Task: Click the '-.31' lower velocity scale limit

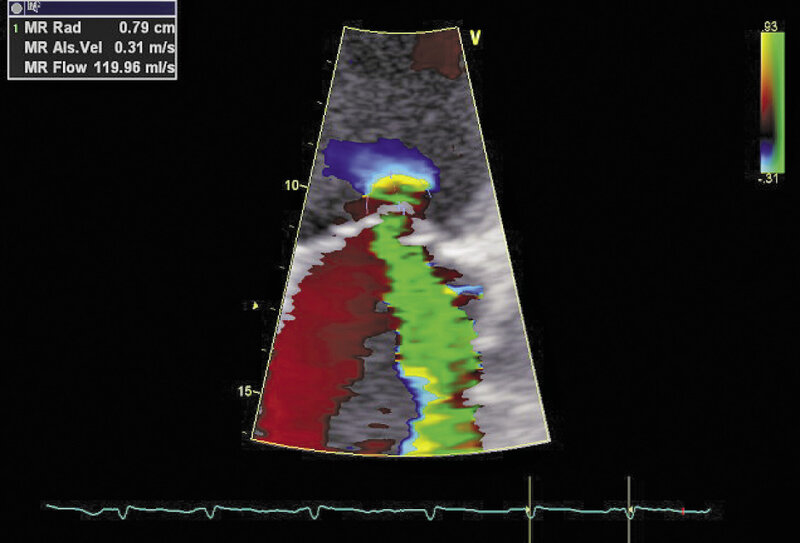Action: coord(770,179)
